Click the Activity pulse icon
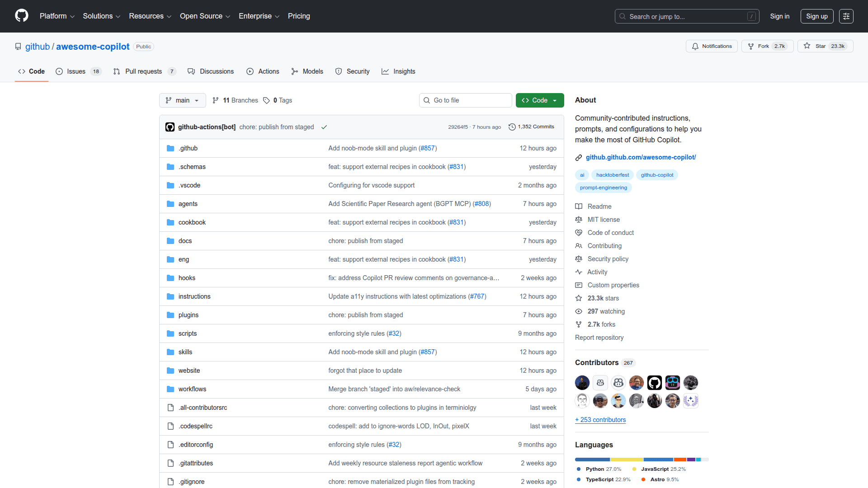The width and height of the screenshot is (868, 488). coord(579,272)
